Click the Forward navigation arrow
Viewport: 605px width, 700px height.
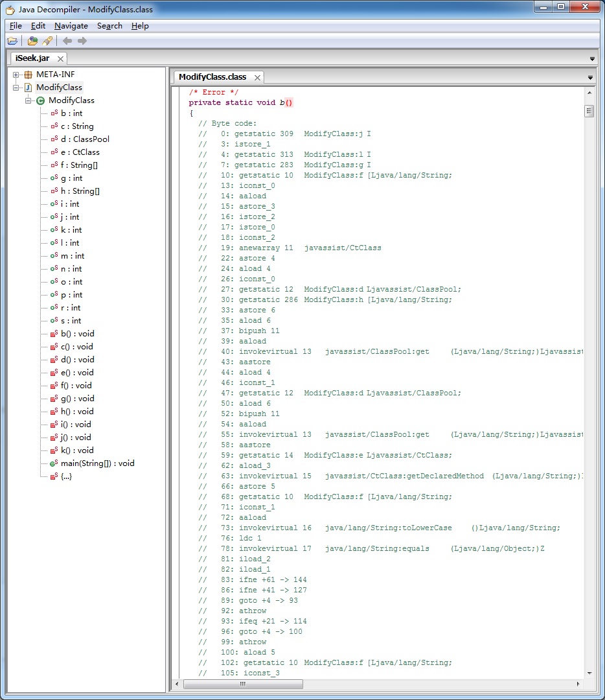click(x=82, y=41)
